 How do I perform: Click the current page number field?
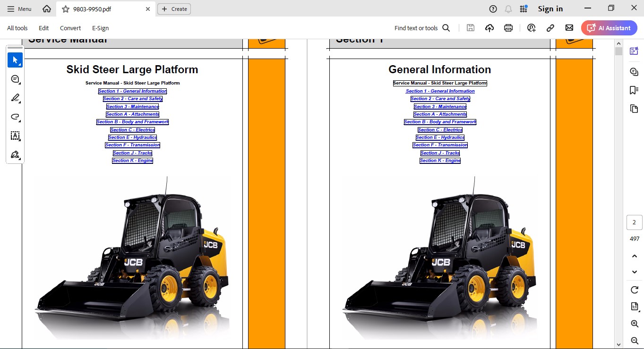point(634,222)
